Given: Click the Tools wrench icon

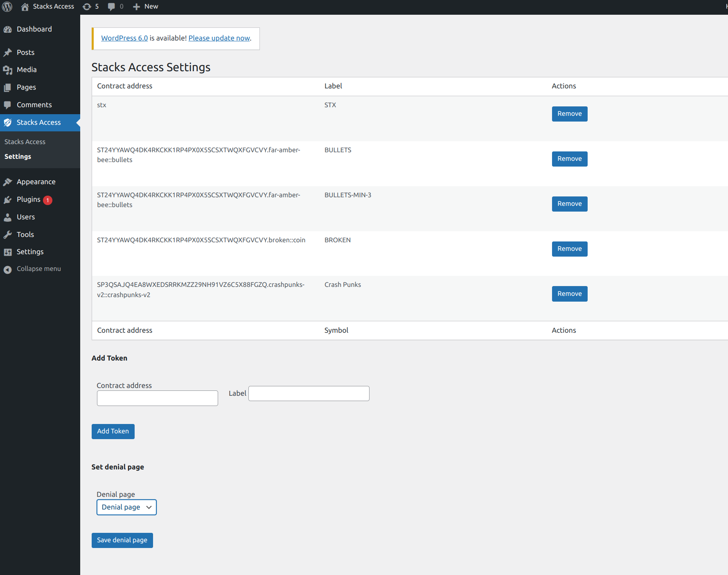Looking at the screenshot, I should pos(8,235).
